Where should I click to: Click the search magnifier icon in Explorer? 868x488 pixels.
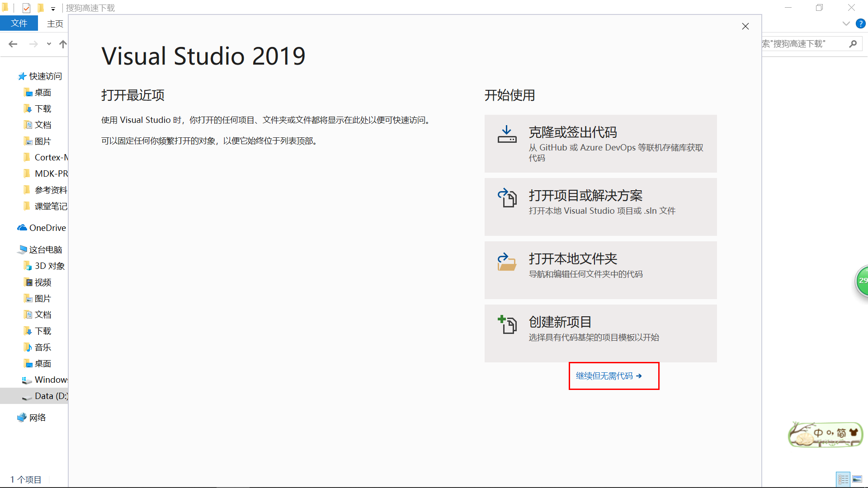pyautogui.click(x=853, y=44)
